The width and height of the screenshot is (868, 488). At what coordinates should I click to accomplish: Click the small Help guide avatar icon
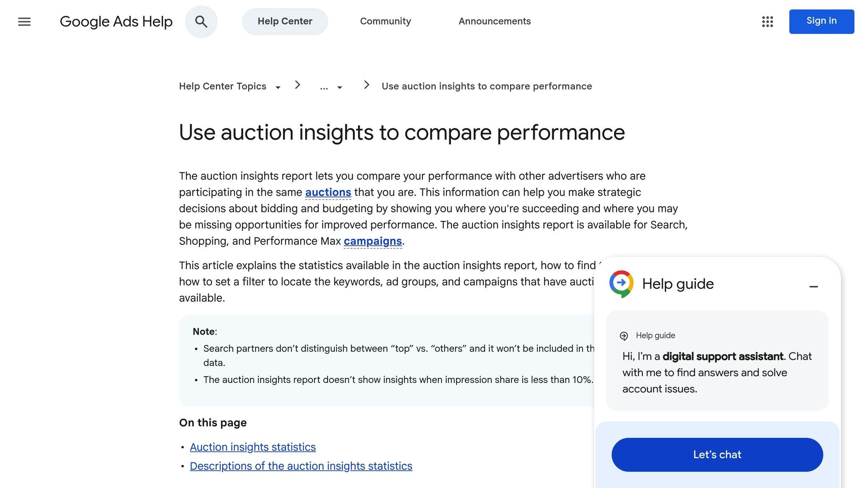point(623,335)
